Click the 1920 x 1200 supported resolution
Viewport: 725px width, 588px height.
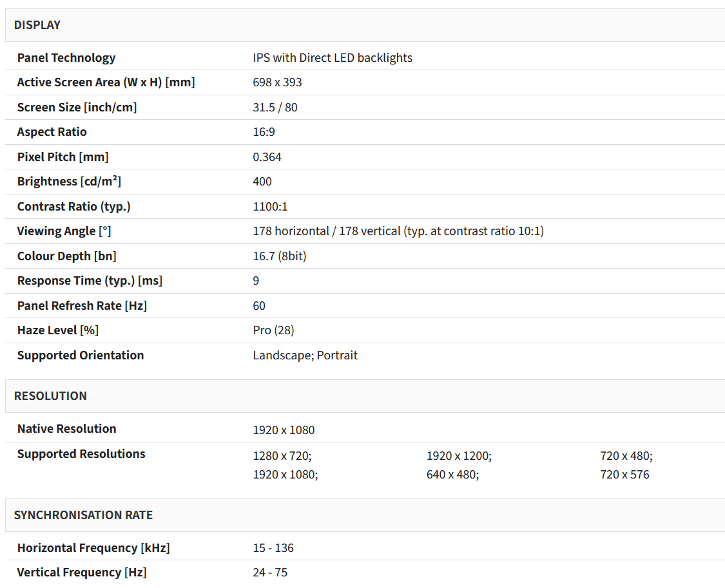point(459,456)
